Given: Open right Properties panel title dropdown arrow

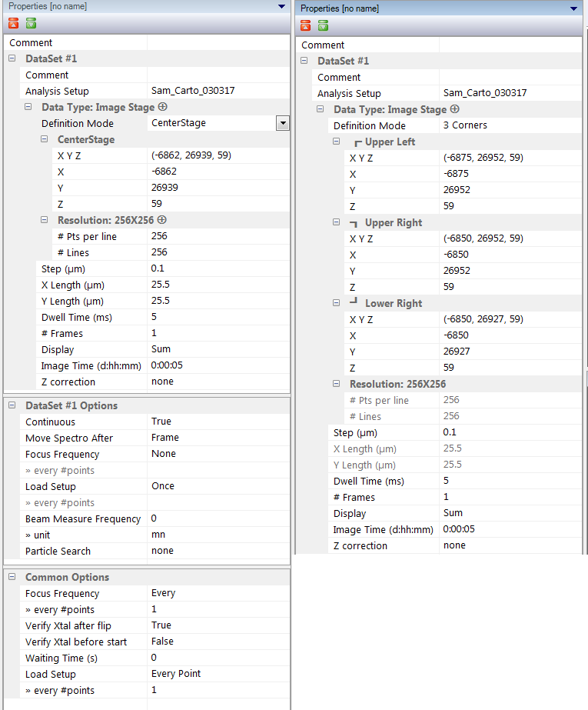Looking at the screenshot, I should (573, 8).
